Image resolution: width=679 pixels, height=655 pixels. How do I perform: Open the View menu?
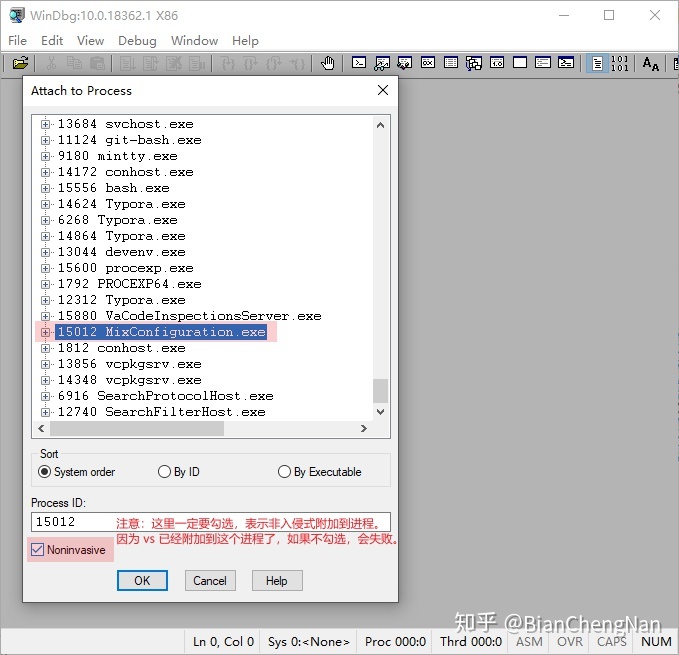click(x=91, y=41)
